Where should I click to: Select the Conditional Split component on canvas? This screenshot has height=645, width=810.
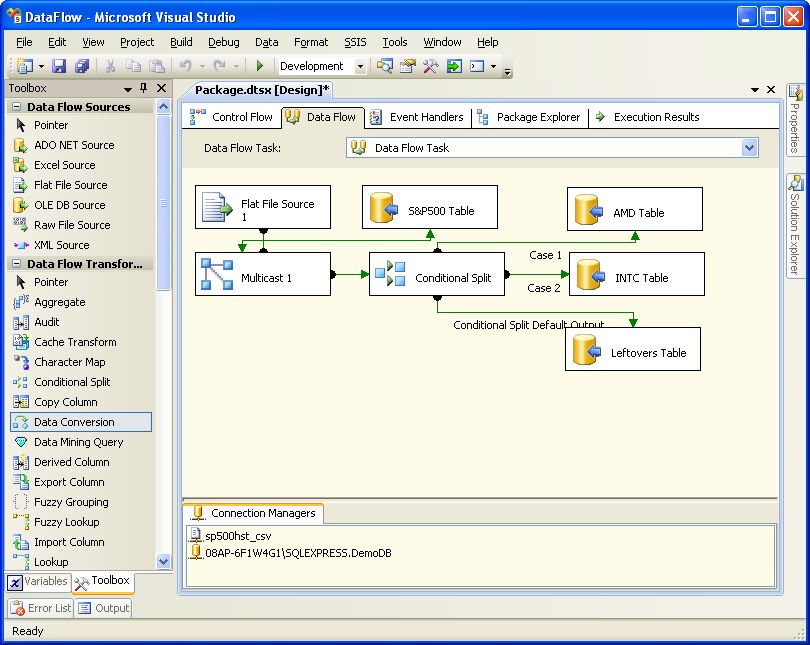(x=437, y=274)
